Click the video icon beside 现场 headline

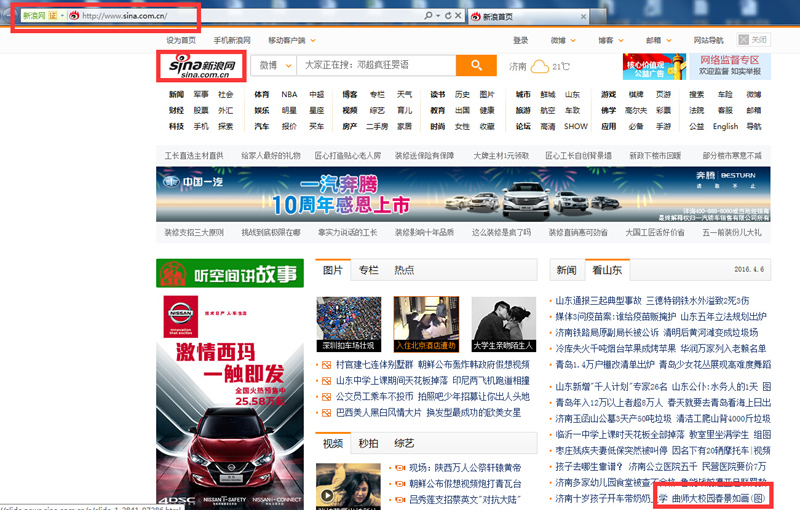tap(398, 467)
